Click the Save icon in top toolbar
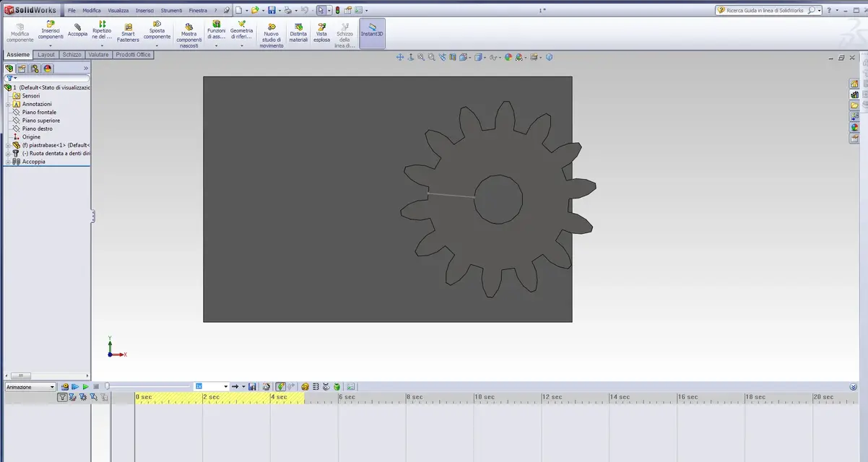This screenshot has width=868, height=462. [271, 10]
